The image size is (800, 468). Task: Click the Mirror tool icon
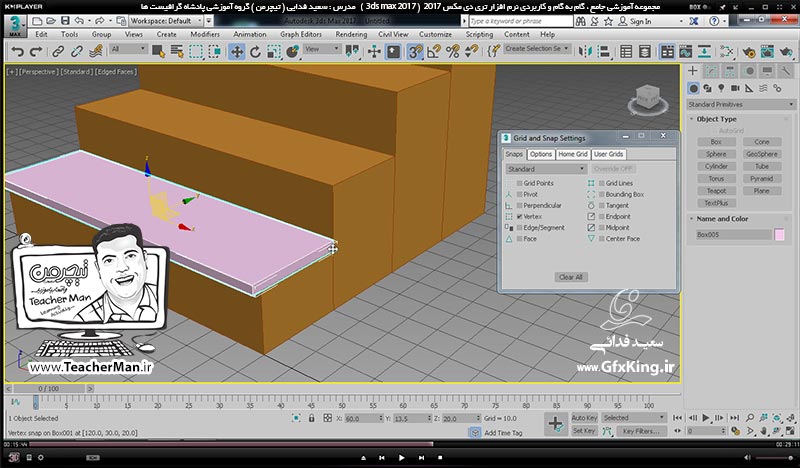click(585, 52)
